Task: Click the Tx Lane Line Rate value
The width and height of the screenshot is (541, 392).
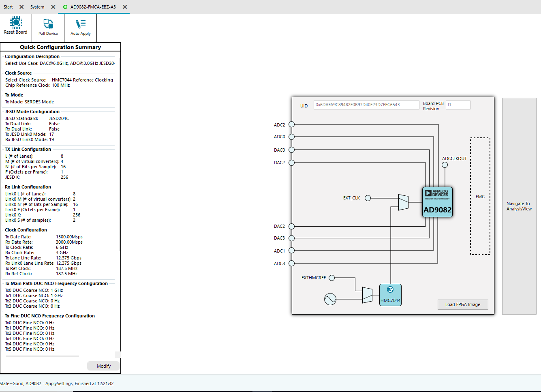Action: tap(68, 258)
